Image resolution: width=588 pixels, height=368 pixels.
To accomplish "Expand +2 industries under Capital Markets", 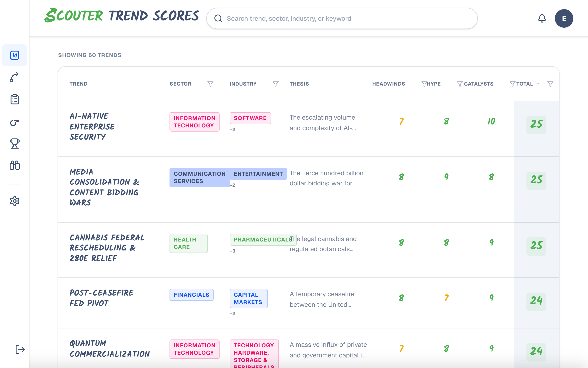I will coord(232,313).
